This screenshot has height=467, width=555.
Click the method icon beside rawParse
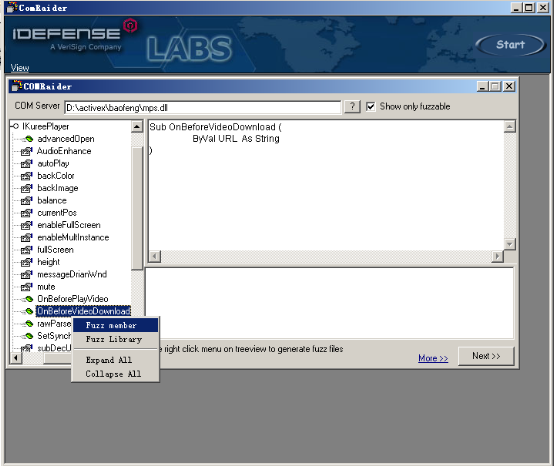(28, 324)
